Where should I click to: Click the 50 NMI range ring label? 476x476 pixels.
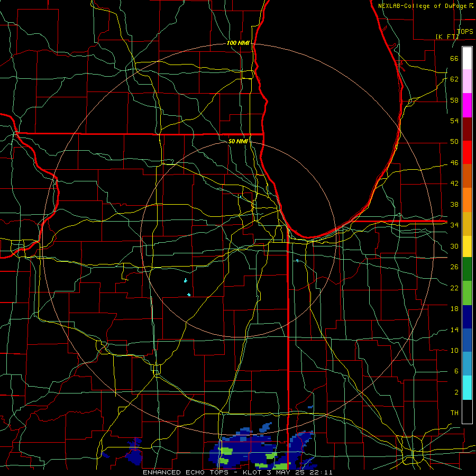tap(238, 141)
